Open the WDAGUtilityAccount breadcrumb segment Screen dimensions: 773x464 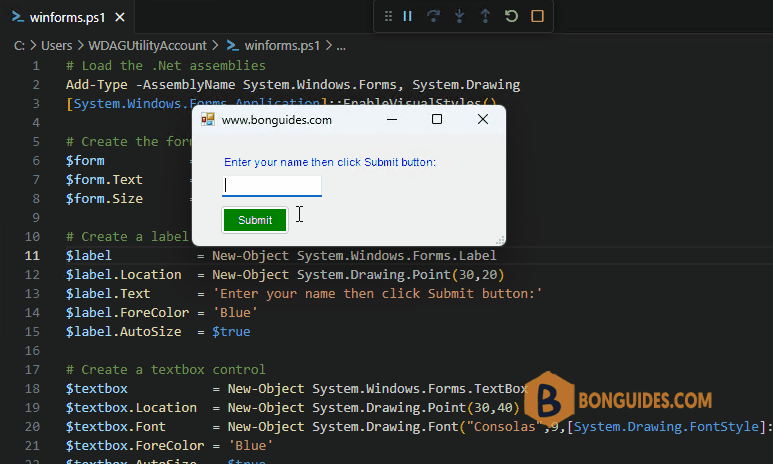click(x=147, y=46)
